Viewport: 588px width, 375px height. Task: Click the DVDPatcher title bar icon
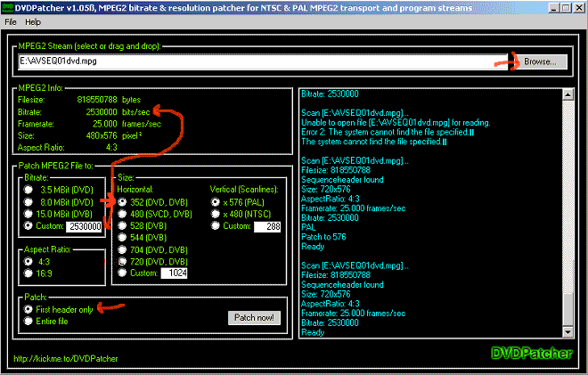click(7, 7)
